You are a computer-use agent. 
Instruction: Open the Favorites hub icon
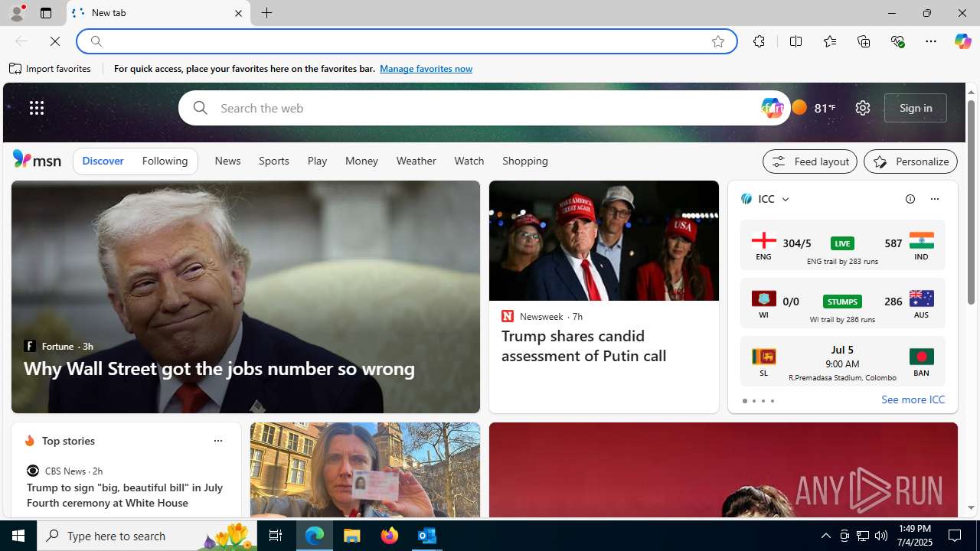[829, 41]
